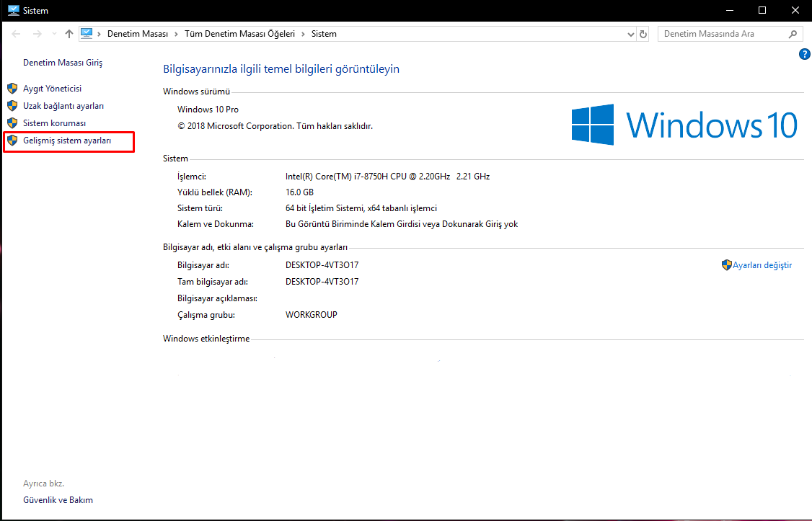This screenshot has height=521, width=812.
Task: Open Aygıt Yöneticisi link
Action: (53, 89)
